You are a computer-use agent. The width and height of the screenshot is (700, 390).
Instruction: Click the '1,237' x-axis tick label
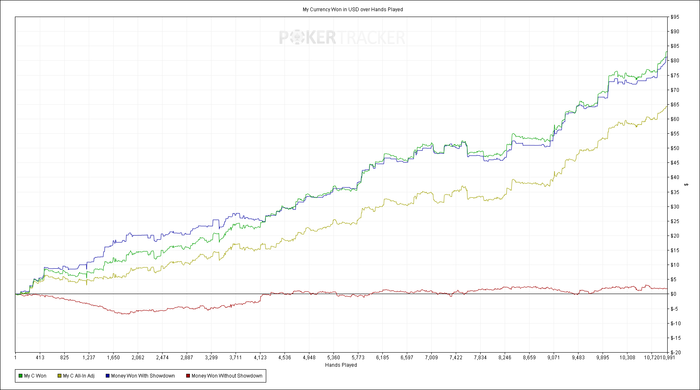coord(89,357)
